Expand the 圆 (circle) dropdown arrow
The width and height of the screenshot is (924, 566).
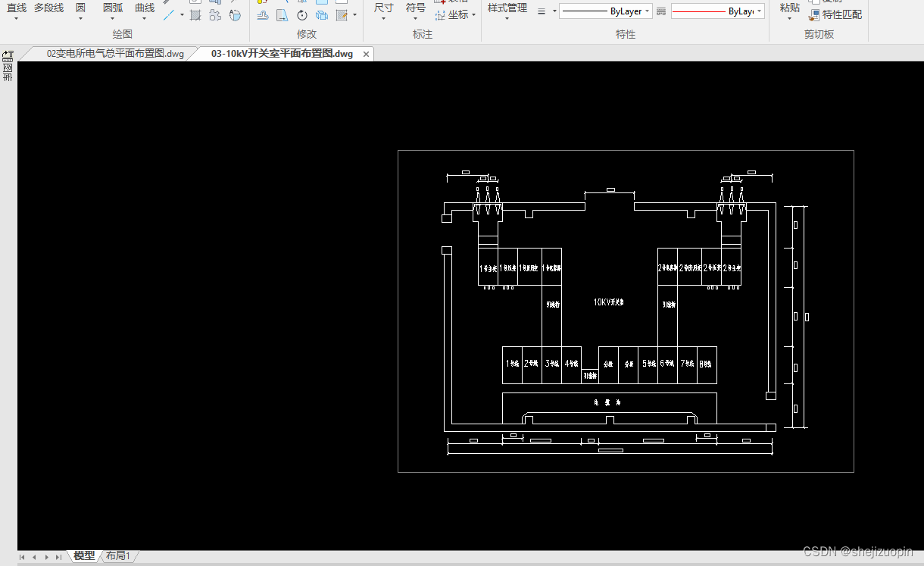click(x=80, y=19)
